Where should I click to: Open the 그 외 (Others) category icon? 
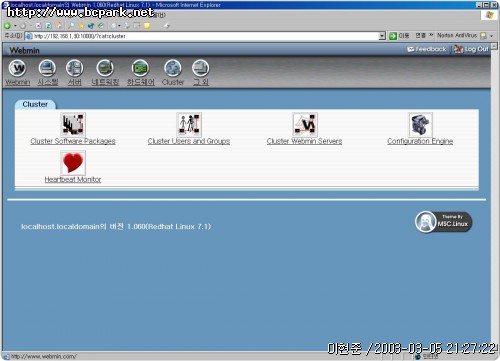point(201,68)
